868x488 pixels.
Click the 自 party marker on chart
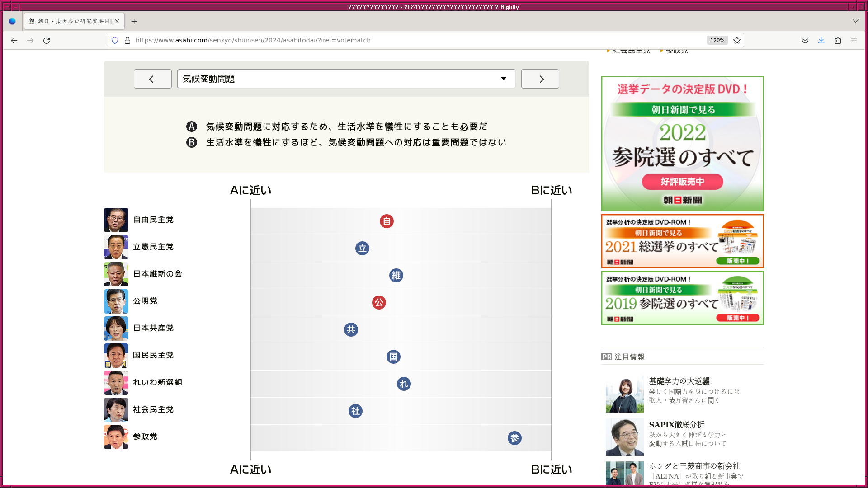point(387,221)
